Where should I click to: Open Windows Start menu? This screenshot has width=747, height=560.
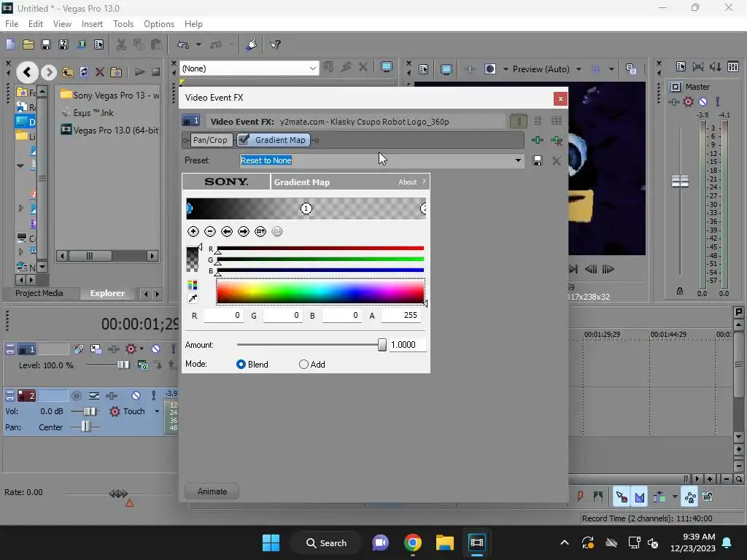pyautogui.click(x=271, y=542)
